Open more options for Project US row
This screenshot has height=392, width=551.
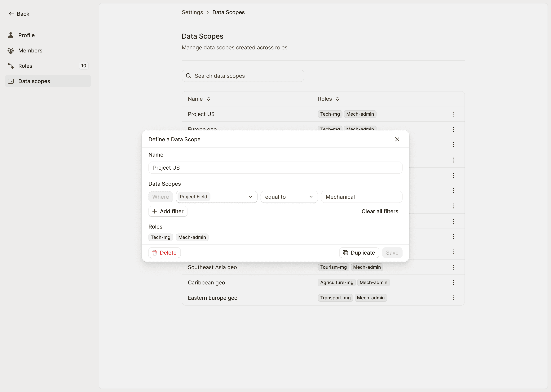(453, 114)
